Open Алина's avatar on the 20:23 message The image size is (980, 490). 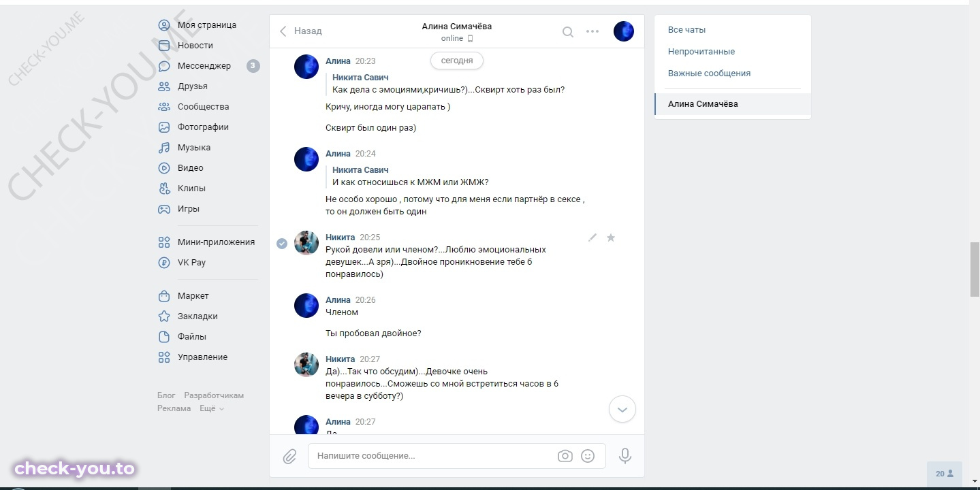306,67
